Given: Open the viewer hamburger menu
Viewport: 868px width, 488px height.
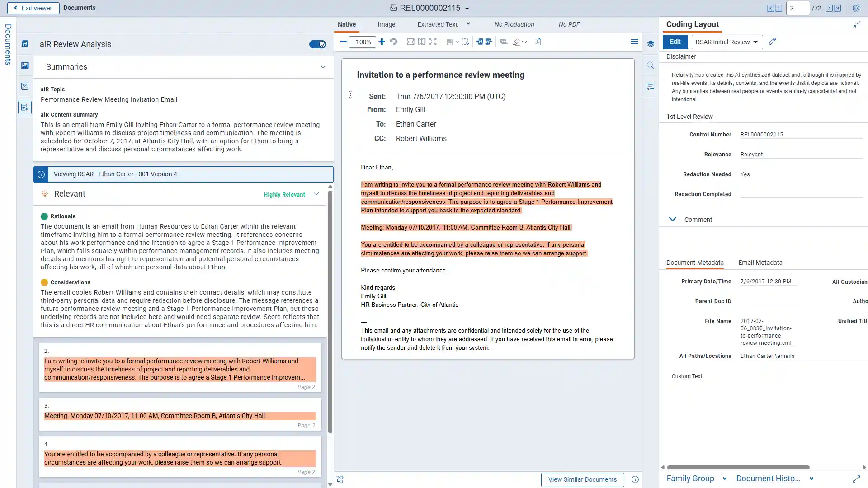Looking at the screenshot, I should point(634,42).
